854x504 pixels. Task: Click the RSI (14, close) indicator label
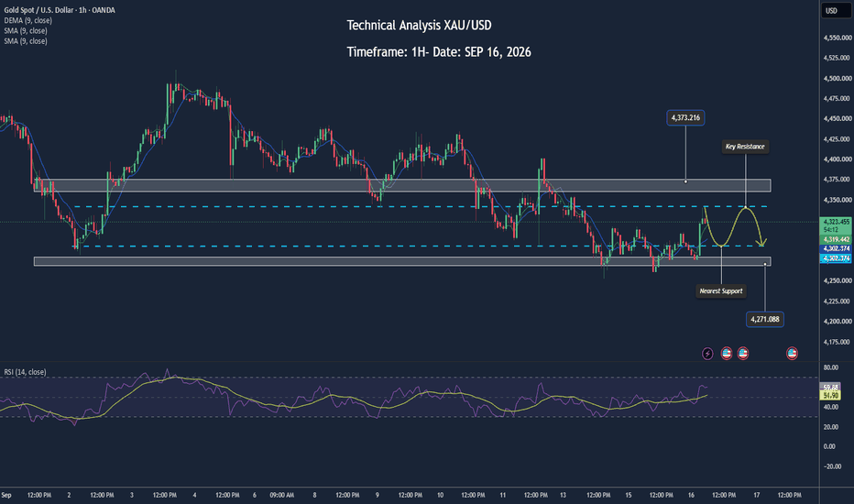(25, 372)
